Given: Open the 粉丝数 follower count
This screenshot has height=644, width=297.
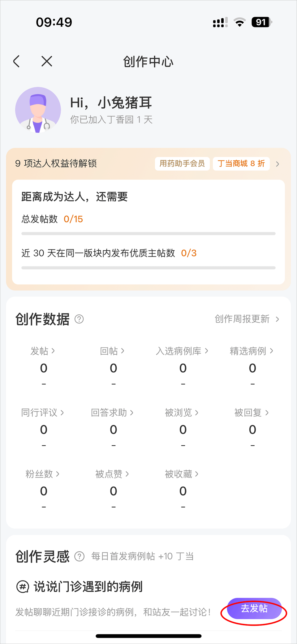Looking at the screenshot, I should 43,474.
